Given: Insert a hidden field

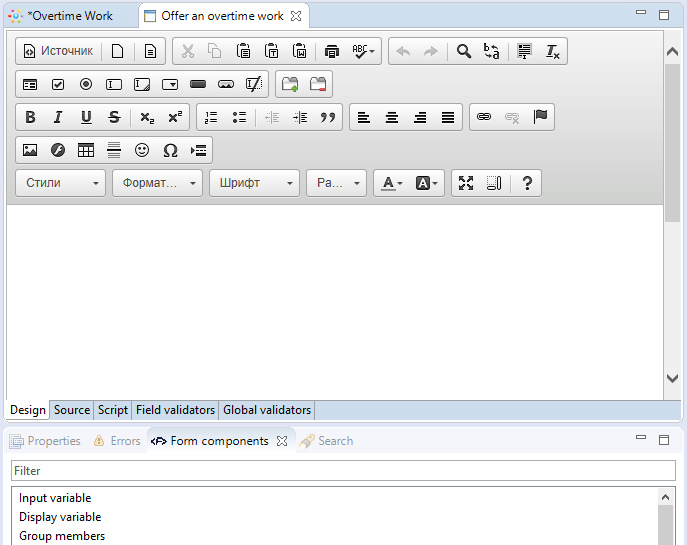Looking at the screenshot, I should pyautogui.click(x=254, y=84).
